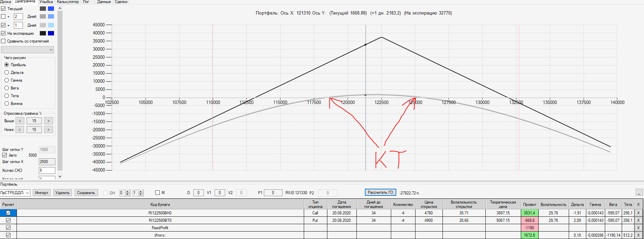Toggle the На экспирацию checkbox
644x239 pixels.
[3, 33]
